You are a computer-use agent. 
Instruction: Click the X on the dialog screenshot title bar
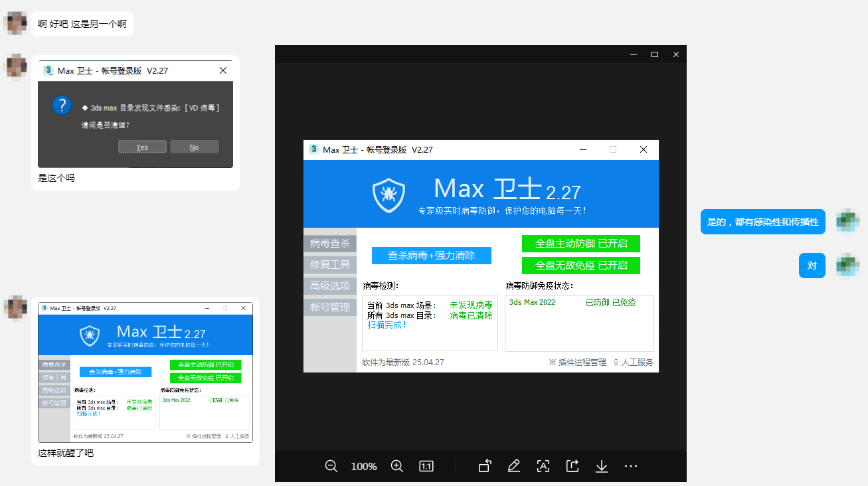223,70
